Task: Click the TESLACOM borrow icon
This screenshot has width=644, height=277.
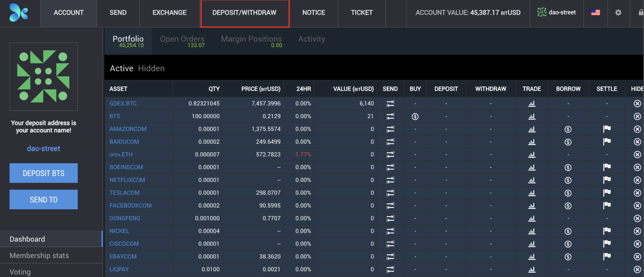Action: pyautogui.click(x=568, y=193)
